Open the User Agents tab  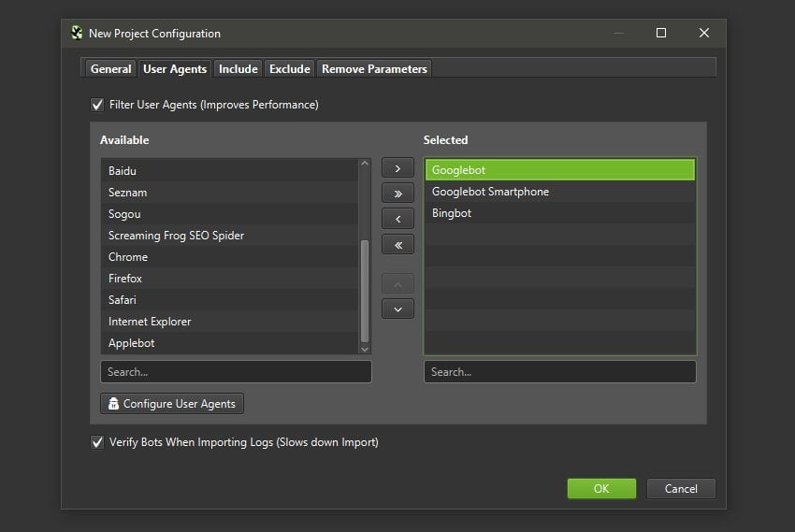pyautogui.click(x=174, y=69)
